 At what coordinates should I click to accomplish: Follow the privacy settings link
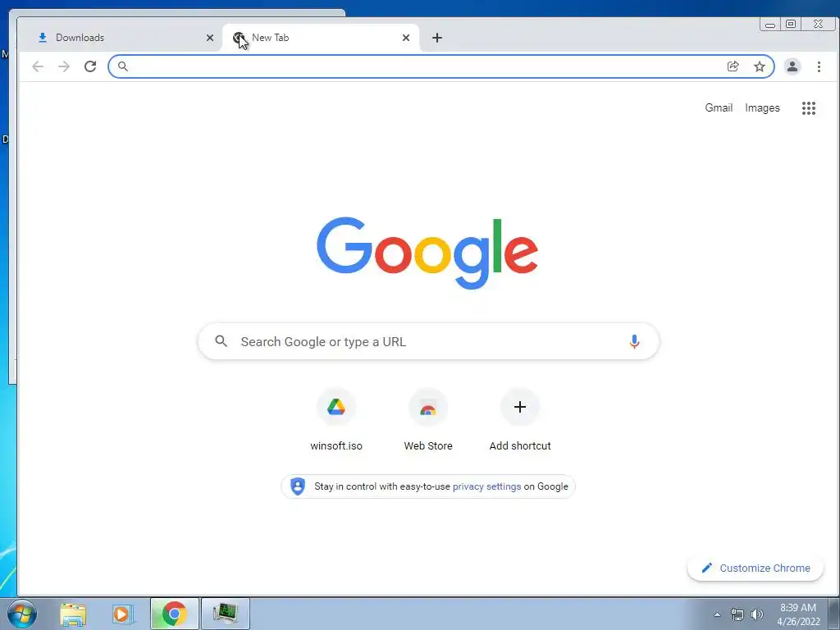[486, 486]
